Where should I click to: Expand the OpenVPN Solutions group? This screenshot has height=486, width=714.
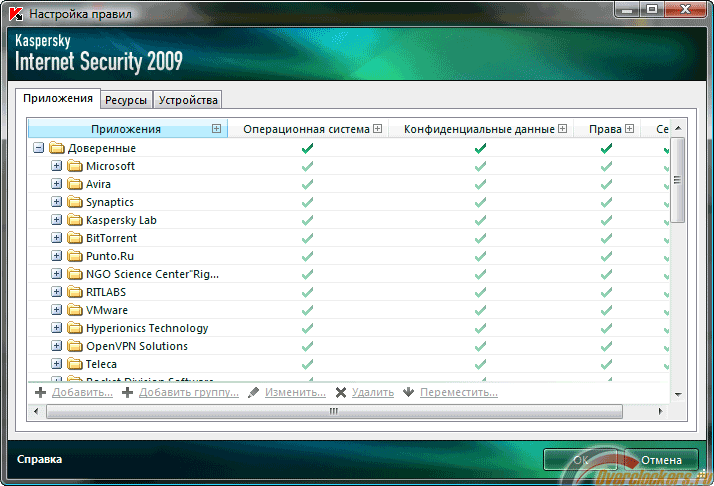tap(56, 346)
